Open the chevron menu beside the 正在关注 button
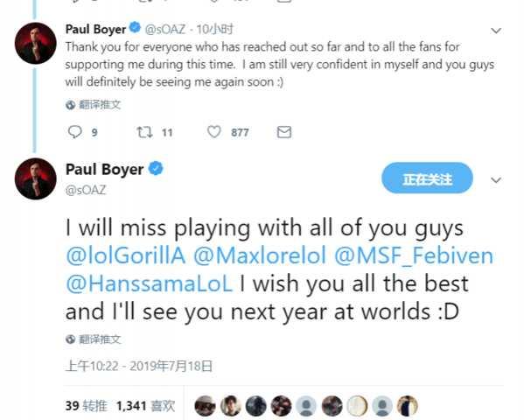The width and height of the screenshot is (524, 420). pos(496,180)
